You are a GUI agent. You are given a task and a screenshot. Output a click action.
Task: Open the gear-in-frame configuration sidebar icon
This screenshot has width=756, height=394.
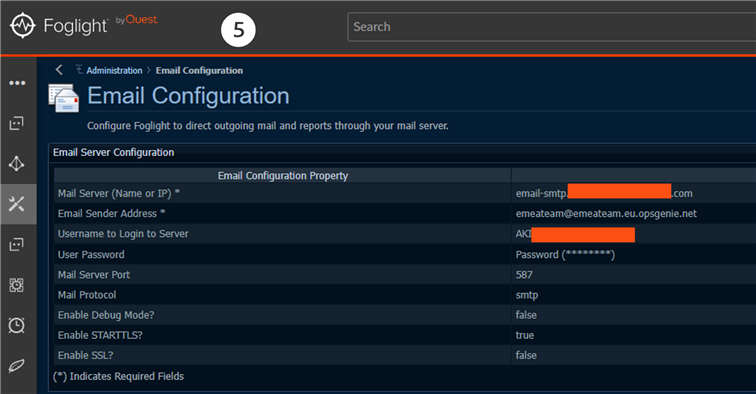point(17,285)
